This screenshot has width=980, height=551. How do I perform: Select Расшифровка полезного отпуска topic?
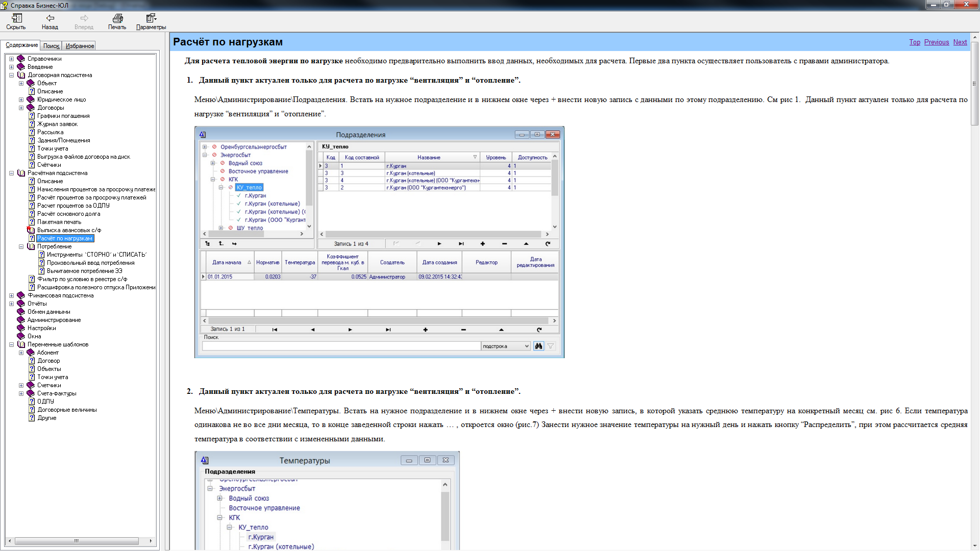[x=96, y=287]
